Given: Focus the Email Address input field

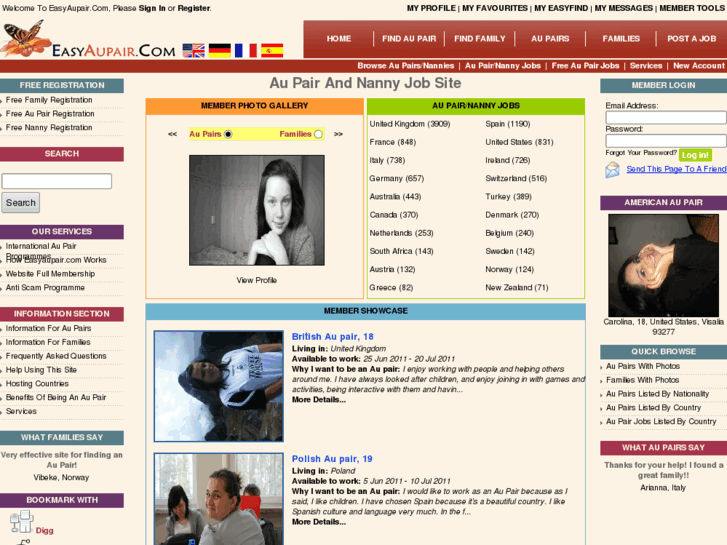Looking at the screenshot, I should (666, 117).
